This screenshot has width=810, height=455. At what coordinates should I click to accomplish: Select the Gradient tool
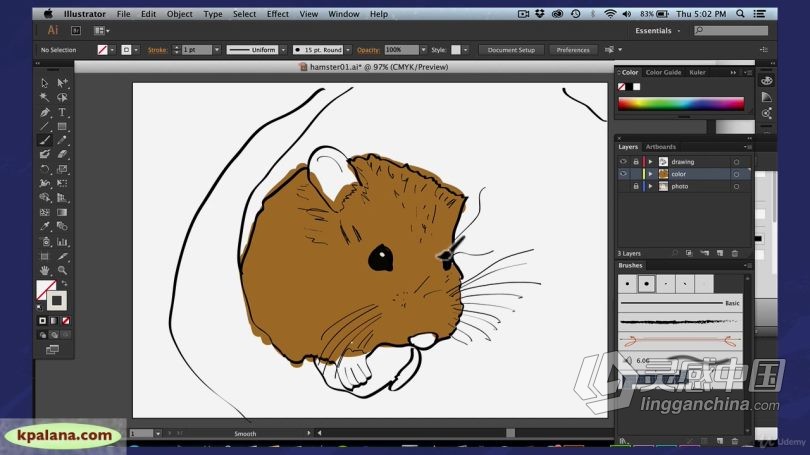coord(62,212)
